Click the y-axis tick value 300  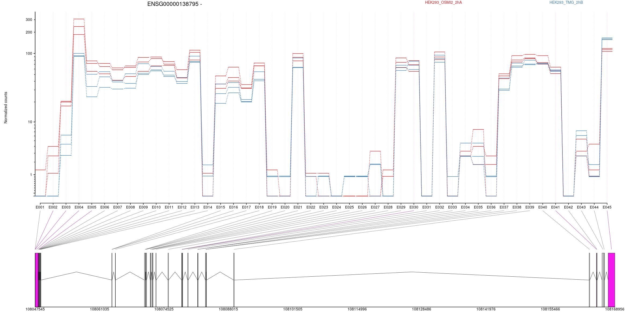tap(29, 20)
